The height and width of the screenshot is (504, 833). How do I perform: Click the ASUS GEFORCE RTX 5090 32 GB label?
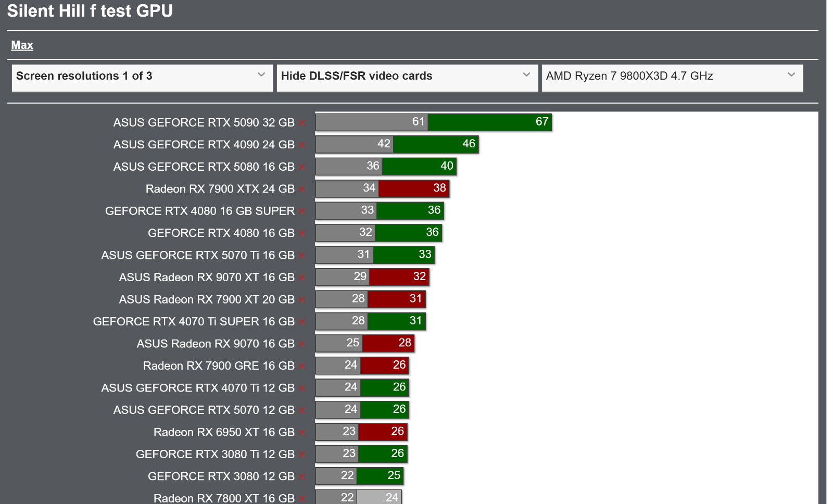pyautogui.click(x=204, y=123)
